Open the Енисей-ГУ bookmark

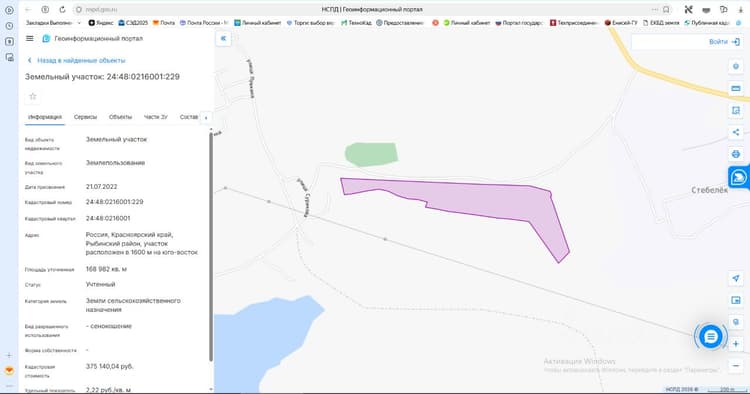click(621, 22)
